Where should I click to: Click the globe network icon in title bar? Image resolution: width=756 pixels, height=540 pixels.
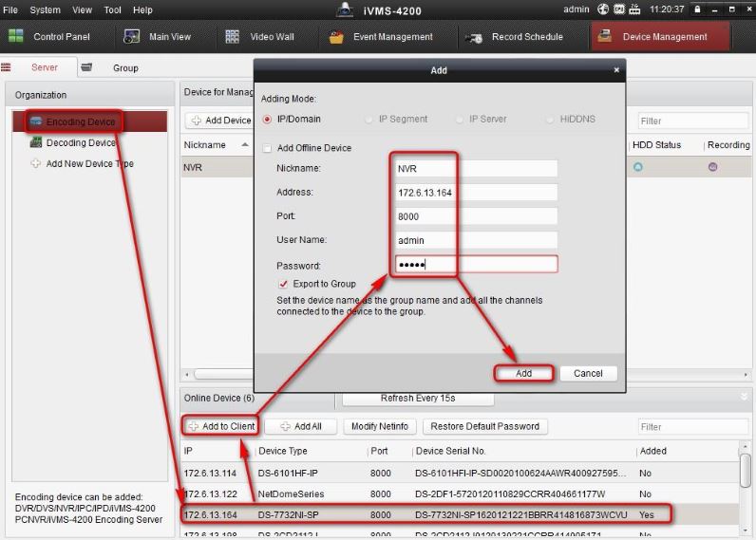click(603, 9)
